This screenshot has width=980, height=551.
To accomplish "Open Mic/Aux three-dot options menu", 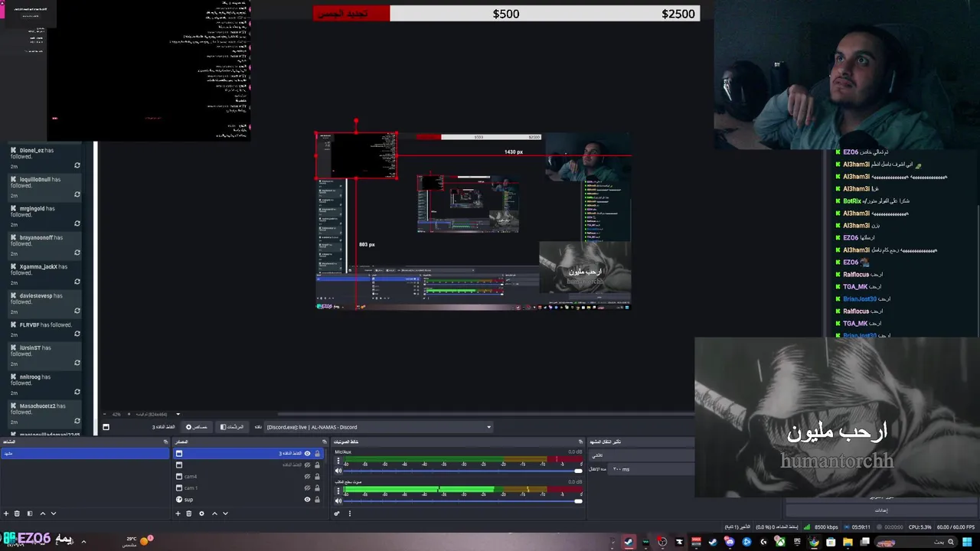I will coord(338,462).
